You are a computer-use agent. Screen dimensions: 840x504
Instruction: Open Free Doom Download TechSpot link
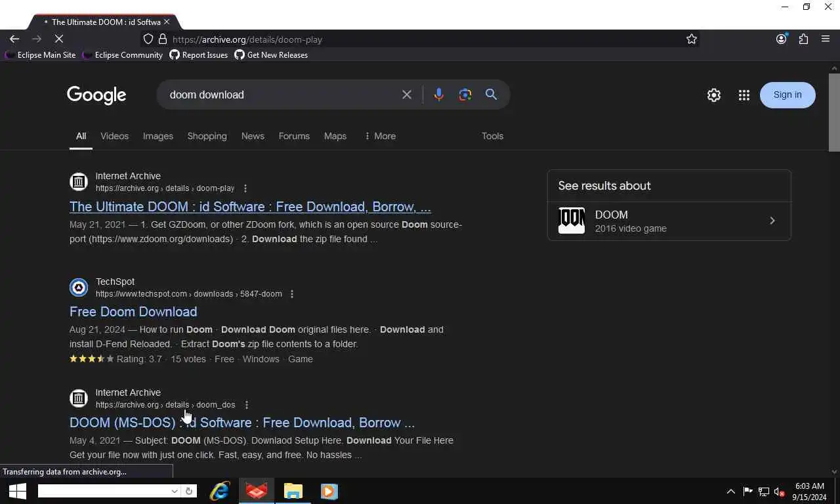(133, 312)
